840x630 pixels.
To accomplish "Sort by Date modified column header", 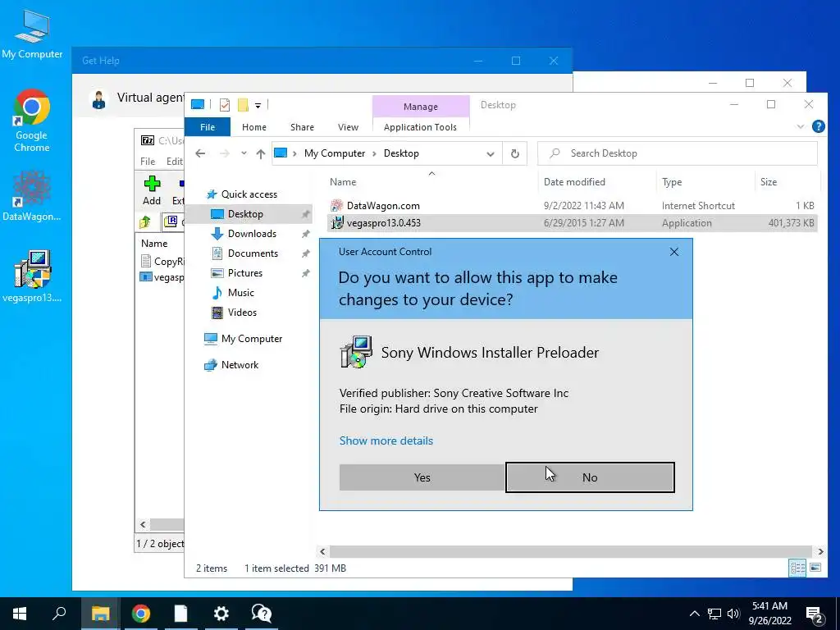I will coord(574,182).
